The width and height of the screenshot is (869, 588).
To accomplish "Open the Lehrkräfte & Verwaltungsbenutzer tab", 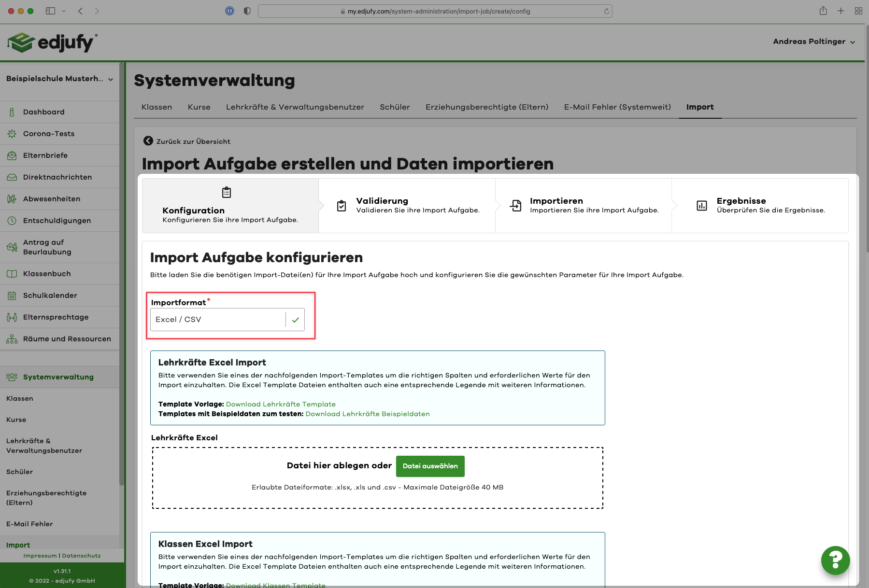I will [295, 107].
